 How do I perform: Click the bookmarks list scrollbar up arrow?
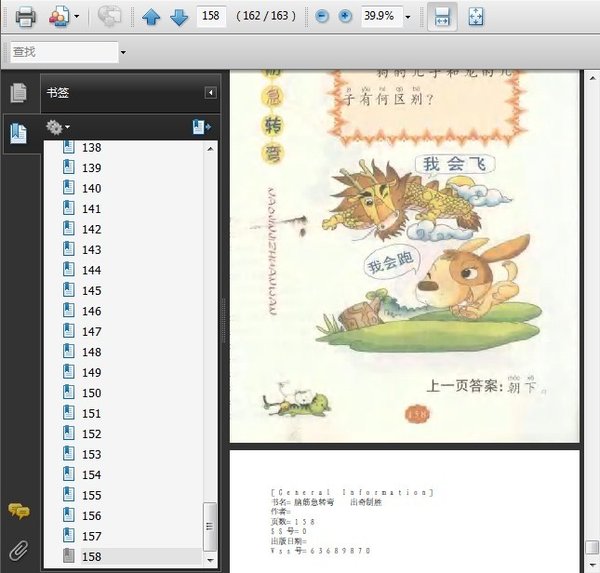click(210, 148)
